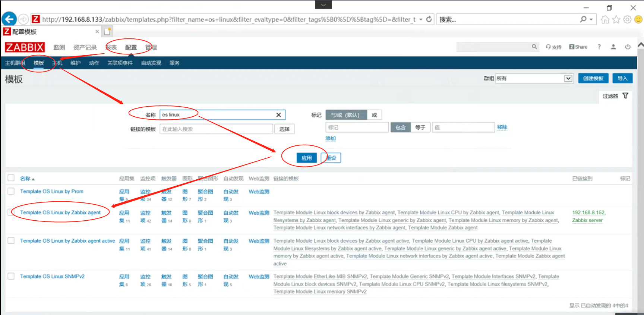Open the user profile icon

click(613, 47)
